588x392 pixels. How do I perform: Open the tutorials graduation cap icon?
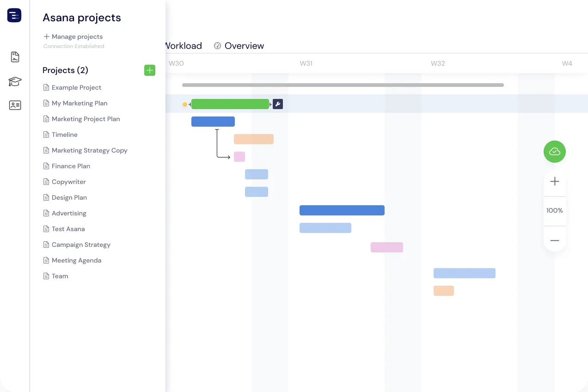(x=14, y=81)
